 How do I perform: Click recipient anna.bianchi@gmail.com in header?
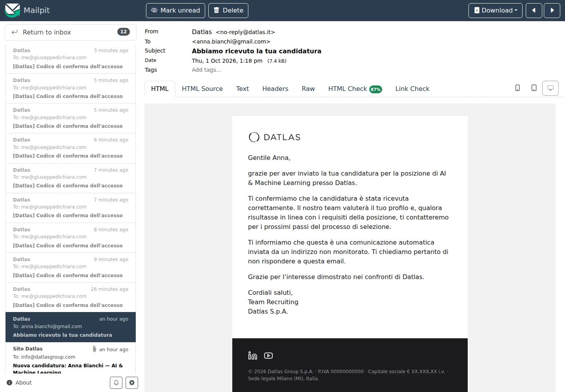[231, 42]
